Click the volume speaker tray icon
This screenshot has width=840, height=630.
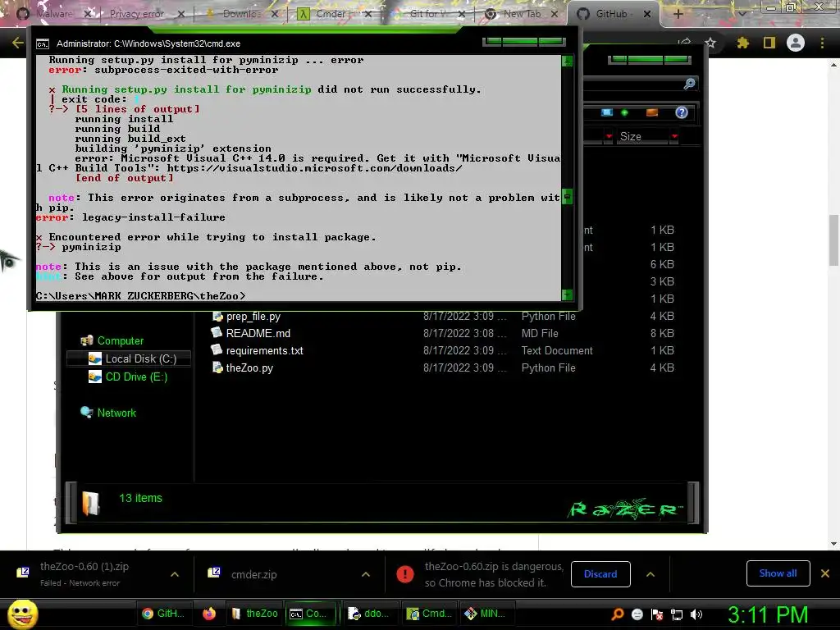point(696,614)
